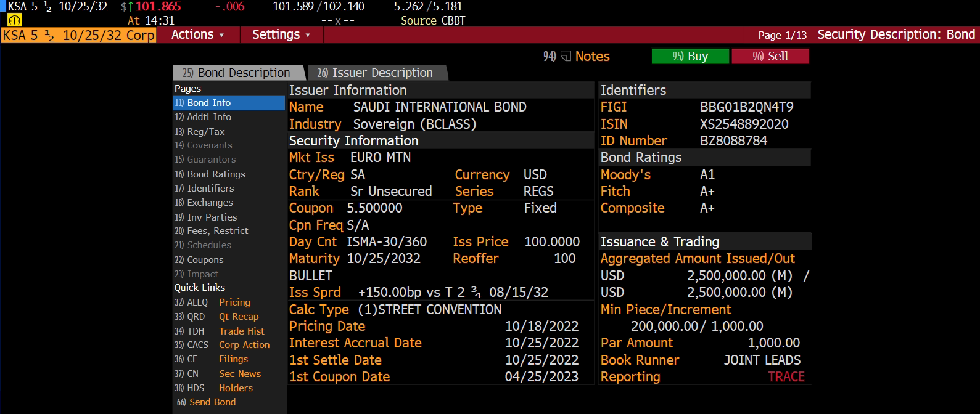The height and width of the screenshot is (414, 980).
Task: Click the Day Cnt value ISMA-30/360
Action: click(x=387, y=242)
